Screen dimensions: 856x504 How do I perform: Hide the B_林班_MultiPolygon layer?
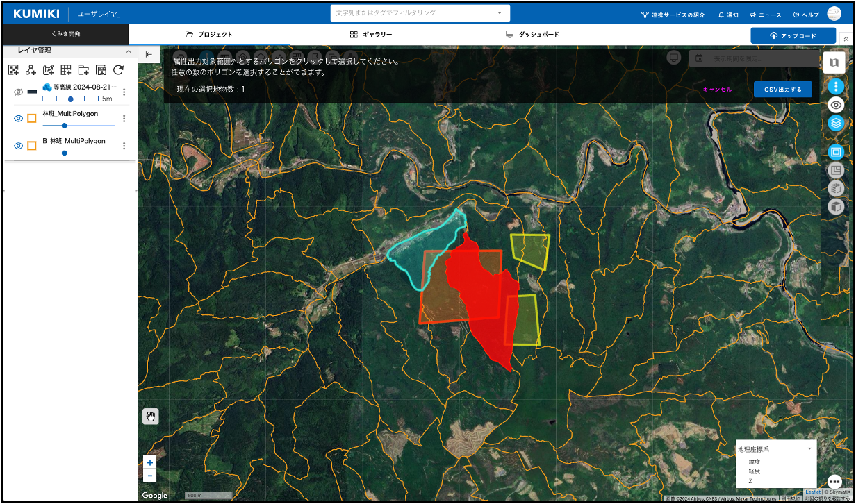pyautogui.click(x=19, y=146)
